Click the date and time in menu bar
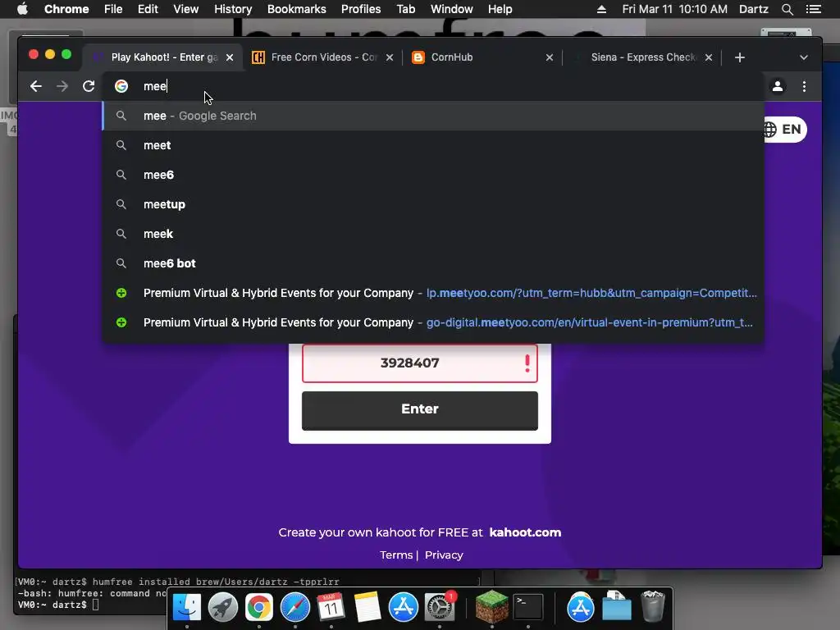 click(674, 9)
